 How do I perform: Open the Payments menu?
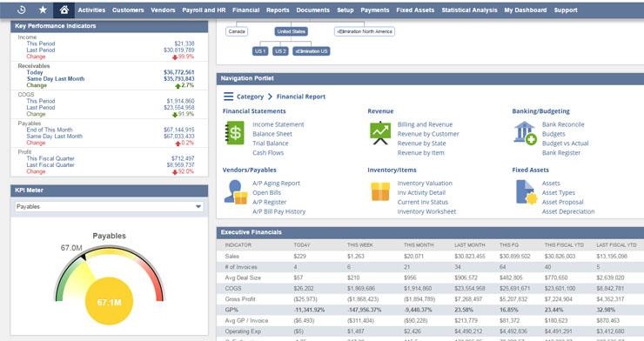375,10
